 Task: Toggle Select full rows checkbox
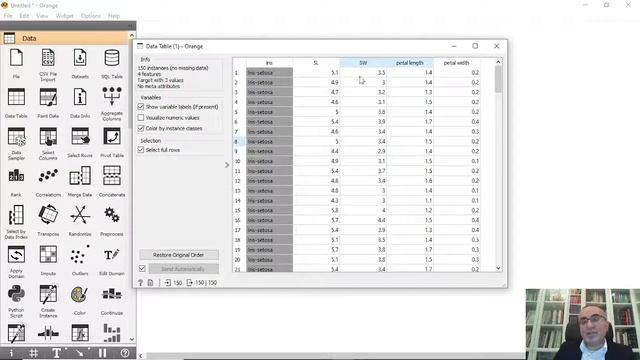(141, 150)
